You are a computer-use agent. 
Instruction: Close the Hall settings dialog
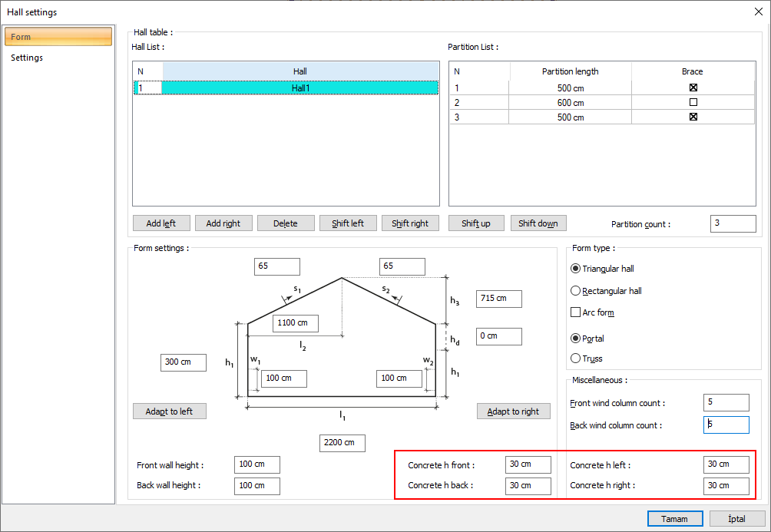[759, 12]
